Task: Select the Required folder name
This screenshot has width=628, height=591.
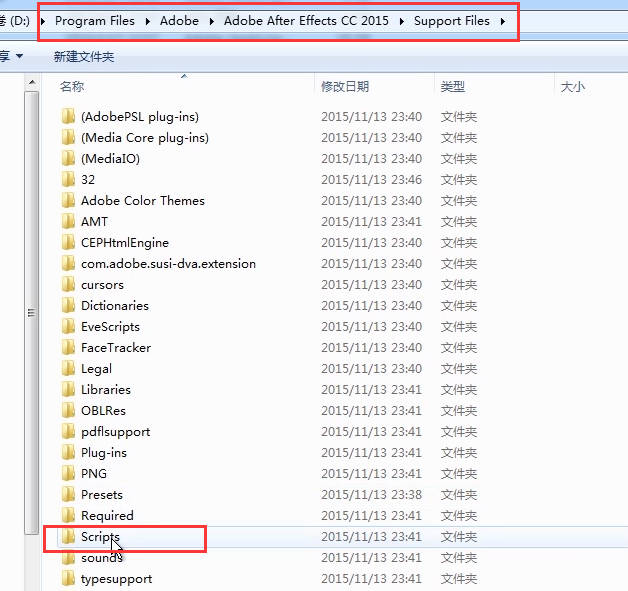Action: 107,515
